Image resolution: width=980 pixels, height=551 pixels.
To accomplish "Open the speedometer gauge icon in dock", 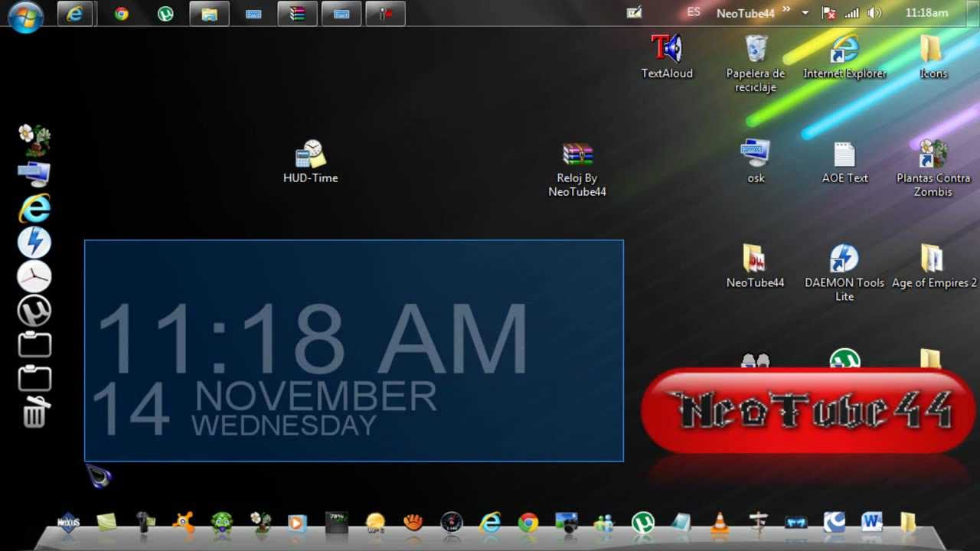I will 452,523.
